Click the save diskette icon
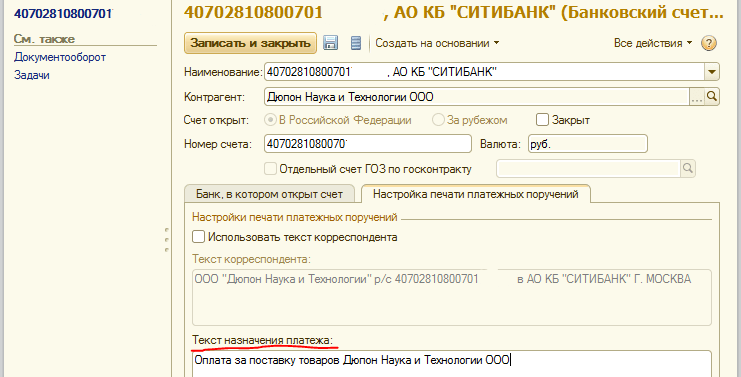 [x=330, y=43]
